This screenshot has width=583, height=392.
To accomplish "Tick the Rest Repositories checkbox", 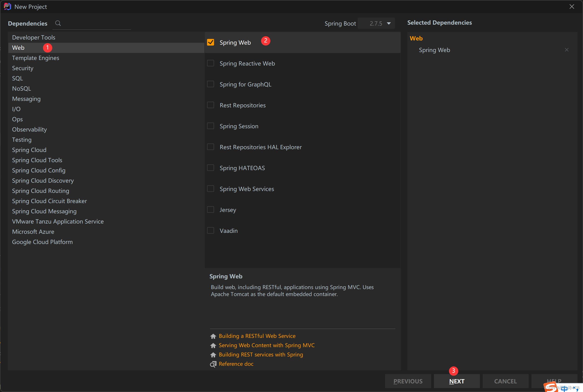I will [211, 105].
